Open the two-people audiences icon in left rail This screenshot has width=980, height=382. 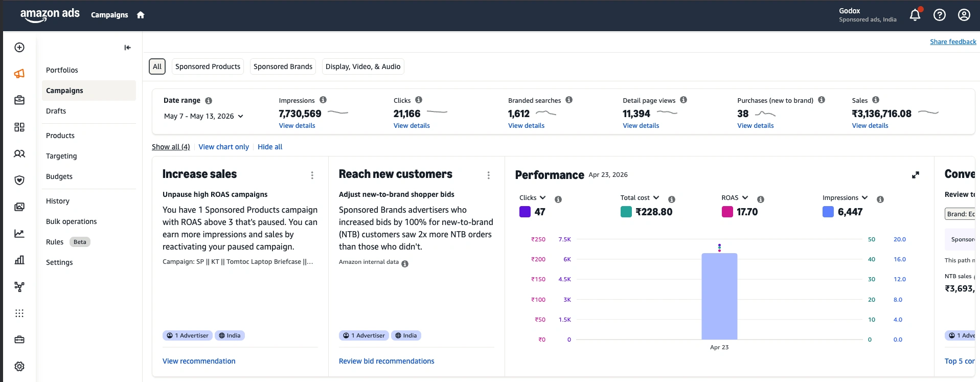pyautogui.click(x=19, y=154)
